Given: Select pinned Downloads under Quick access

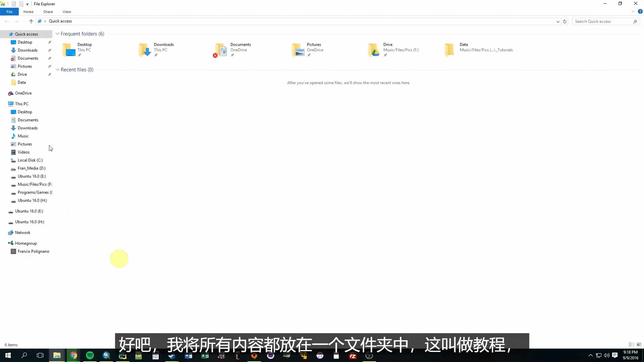Looking at the screenshot, I should [28, 50].
